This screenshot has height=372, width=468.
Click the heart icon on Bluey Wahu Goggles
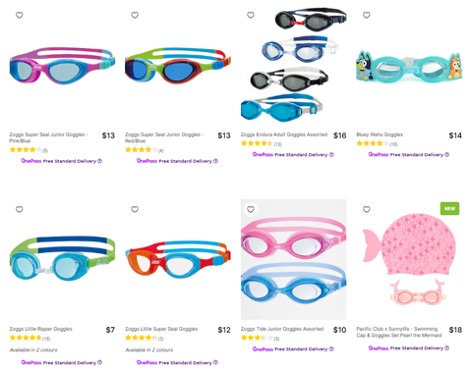(x=366, y=15)
